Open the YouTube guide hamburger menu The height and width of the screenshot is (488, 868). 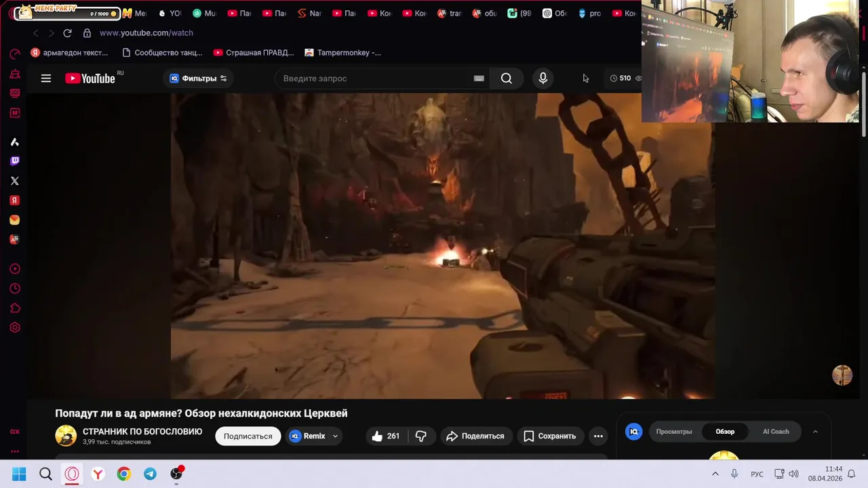point(46,79)
